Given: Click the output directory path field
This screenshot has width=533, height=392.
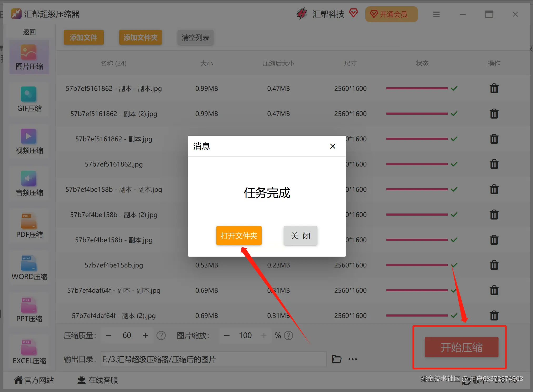Looking at the screenshot, I should (213, 359).
